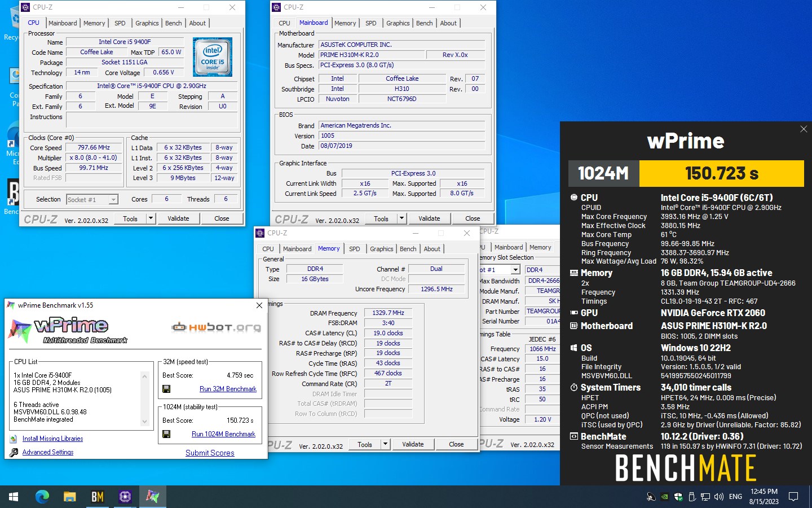This screenshot has width=812, height=508.
Task: Open Advanced Settings link
Action: click(48, 452)
